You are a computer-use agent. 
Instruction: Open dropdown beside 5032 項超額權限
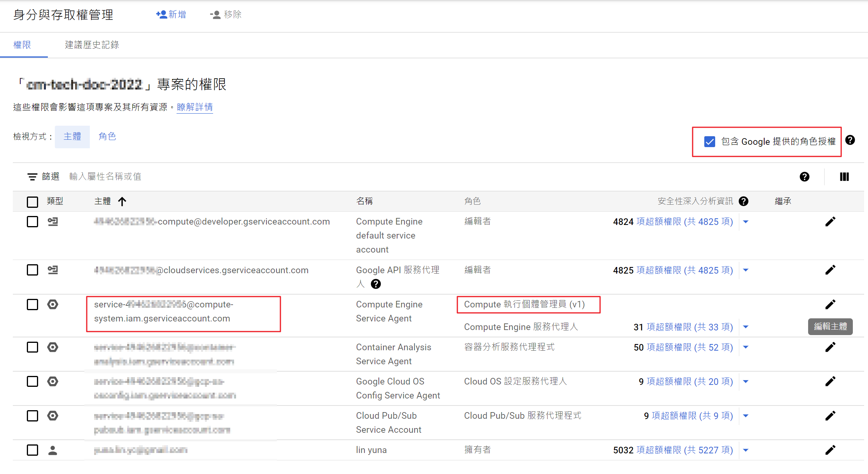click(745, 450)
